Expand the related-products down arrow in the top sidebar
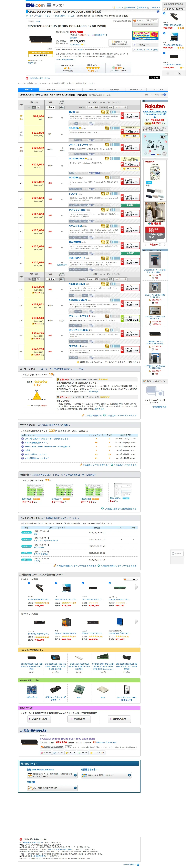This screenshot has height=868, width=186. point(180,73)
